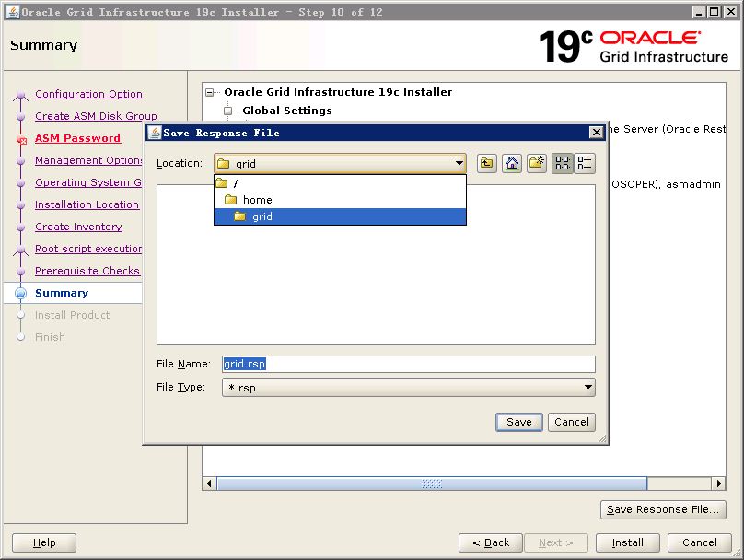Click the Java icon in dialog title bar
744x560 pixels.
tap(154, 133)
